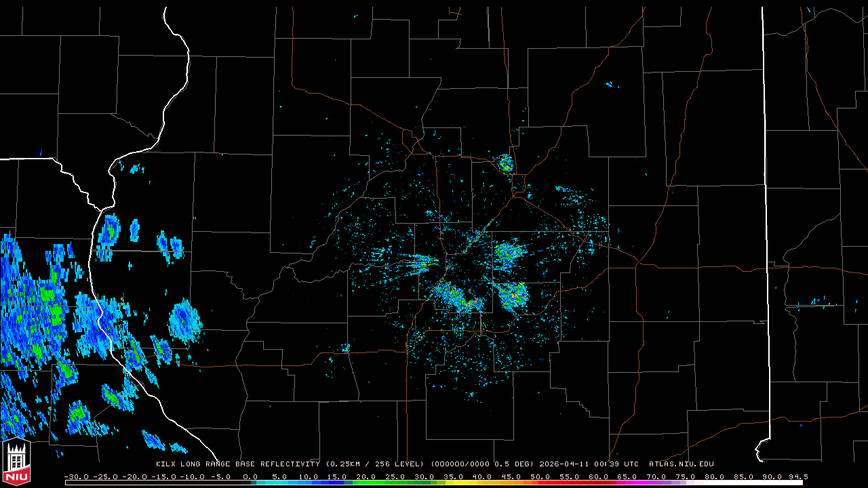
Task: Select the red 50.0 dBZ color on scale
Action: tap(540, 483)
